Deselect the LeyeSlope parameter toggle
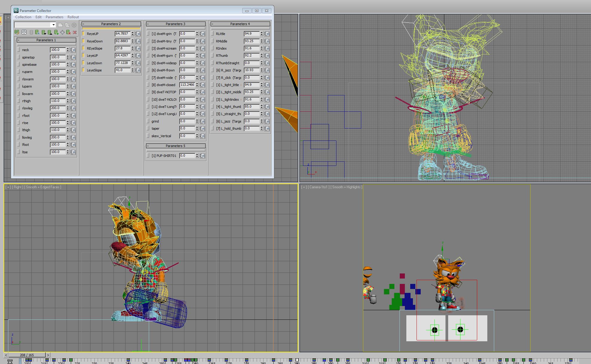Screen dimensions: 591x364 tap(83, 70)
